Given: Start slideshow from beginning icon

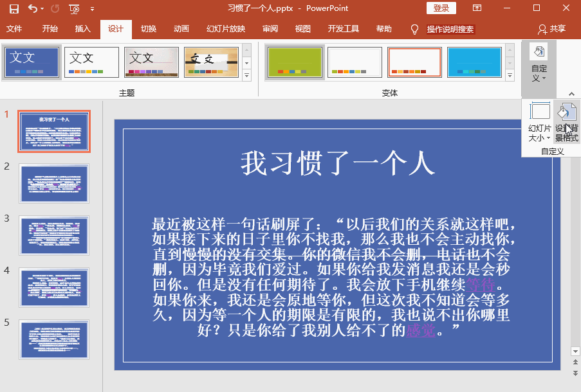Looking at the screenshot, I should pyautogui.click(x=74, y=8).
